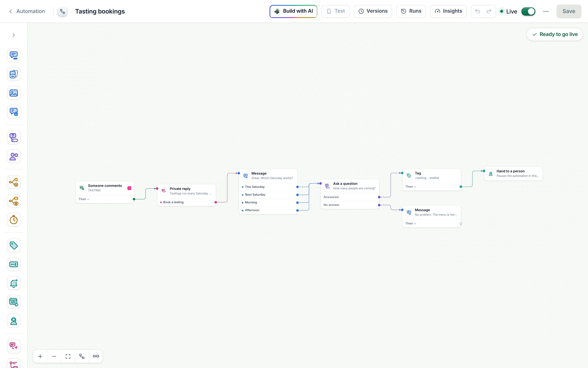This screenshot has width=588, height=368.
Task: Add the notification bell action from sidebar
Action: [x=14, y=283]
